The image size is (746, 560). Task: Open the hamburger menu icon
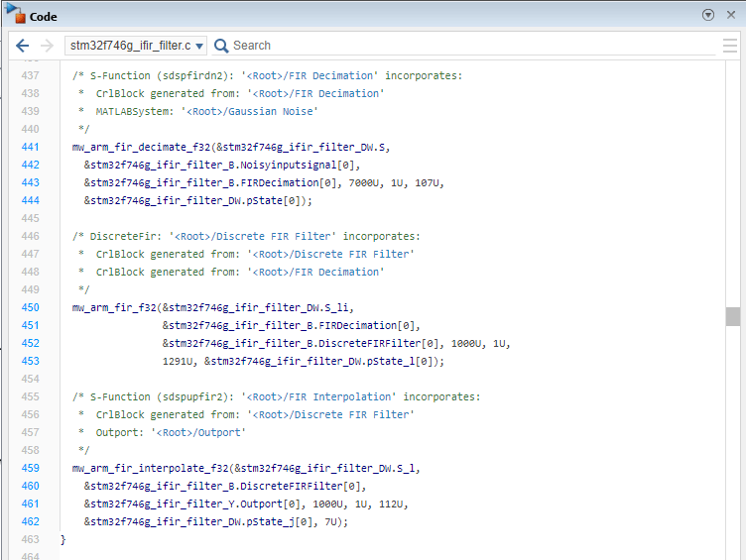[730, 46]
